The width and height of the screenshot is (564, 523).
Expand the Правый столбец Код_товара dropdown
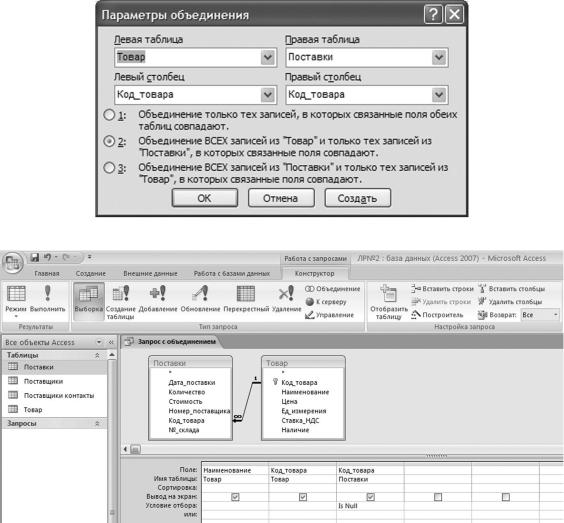point(439,95)
